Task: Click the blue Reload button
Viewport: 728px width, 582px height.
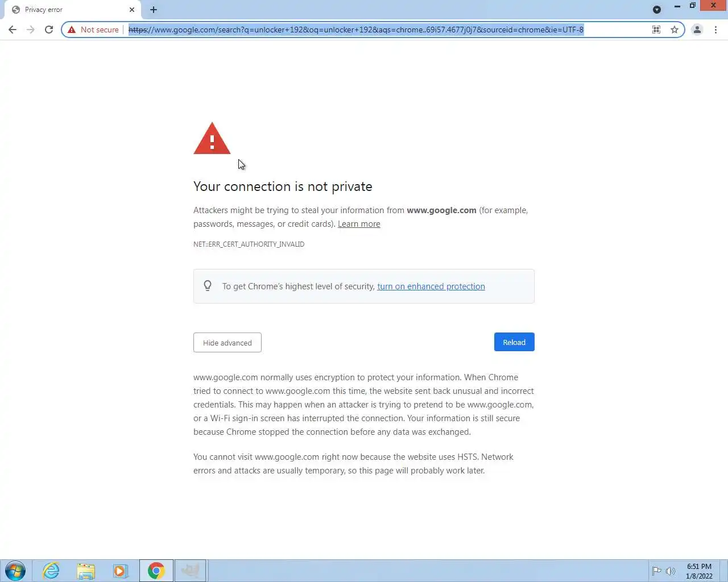Action: pyautogui.click(x=514, y=342)
